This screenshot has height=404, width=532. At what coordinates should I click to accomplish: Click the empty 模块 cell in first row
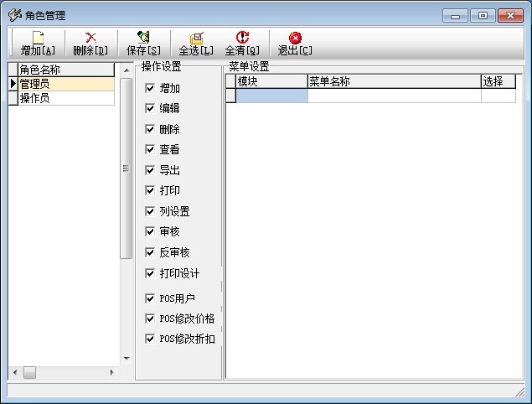click(271, 96)
